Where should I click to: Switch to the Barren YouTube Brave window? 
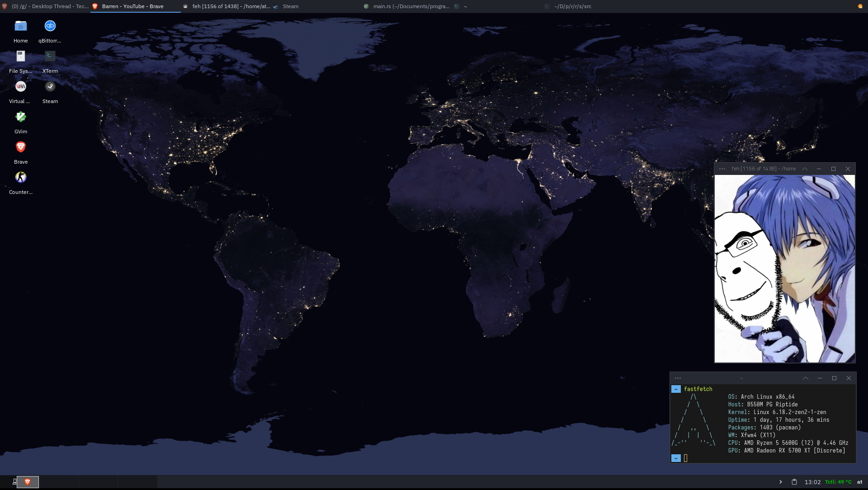pyautogui.click(x=132, y=6)
